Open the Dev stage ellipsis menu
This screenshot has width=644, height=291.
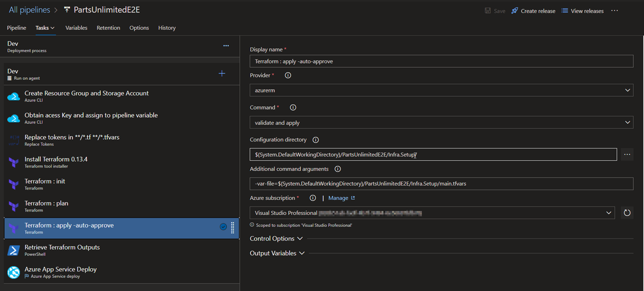[226, 46]
